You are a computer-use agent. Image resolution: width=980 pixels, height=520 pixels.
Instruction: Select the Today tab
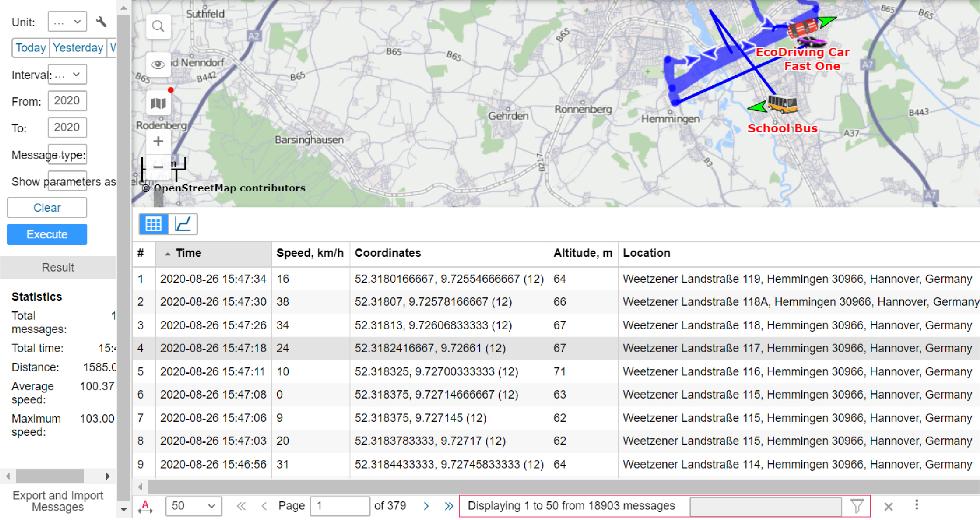[31, 48]
